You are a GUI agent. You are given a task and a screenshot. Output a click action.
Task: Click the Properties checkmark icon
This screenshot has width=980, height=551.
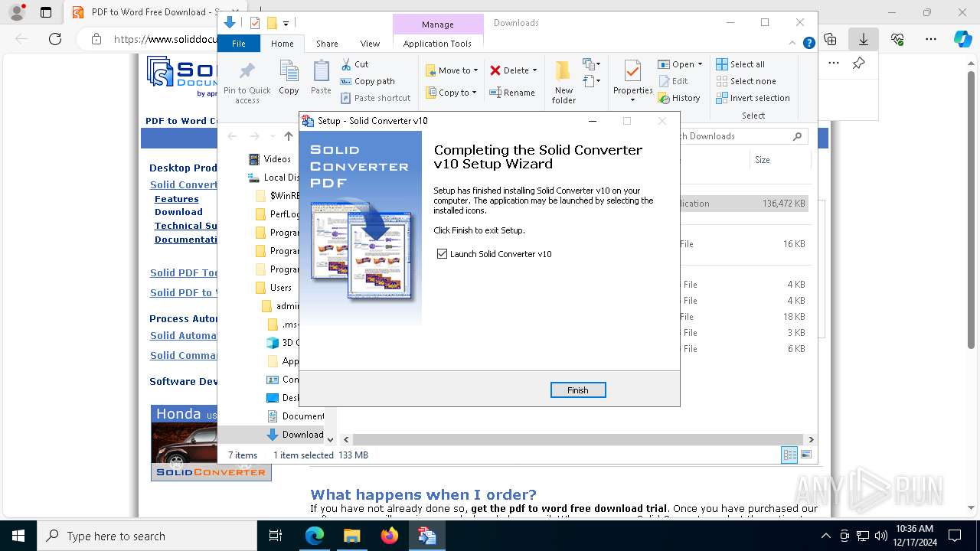pyautogui.click(x=632, y=72)
